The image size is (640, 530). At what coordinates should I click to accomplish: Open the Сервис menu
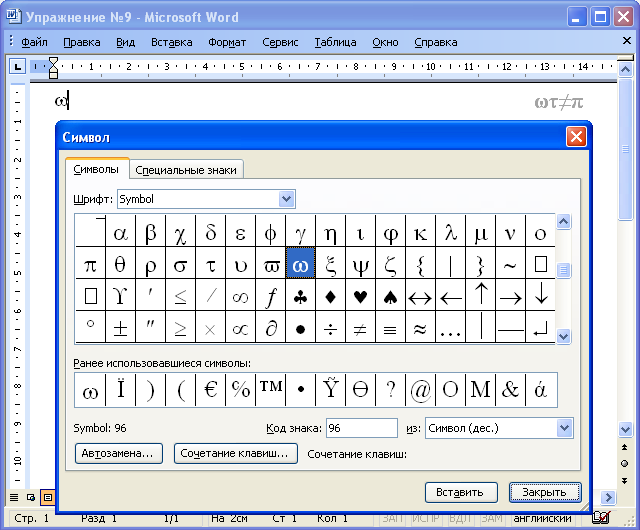(x=280, y=42)
